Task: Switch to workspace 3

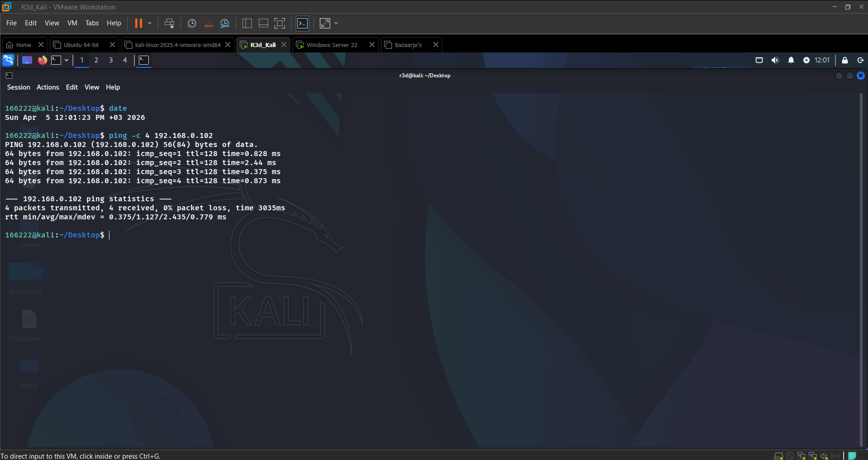Action: point(111,60)
